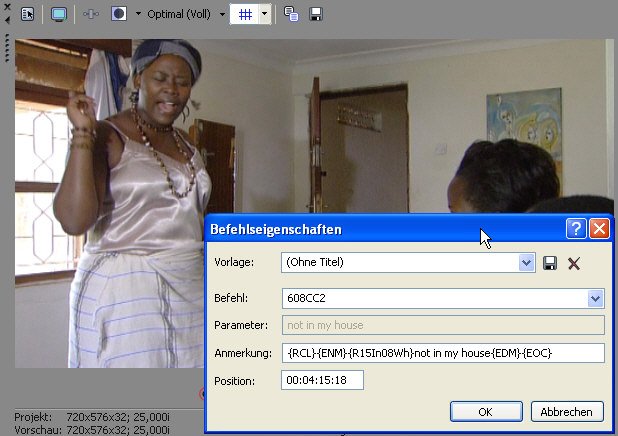Save the template with the floppy icon

pyautogui.click(x=550, y=263)
